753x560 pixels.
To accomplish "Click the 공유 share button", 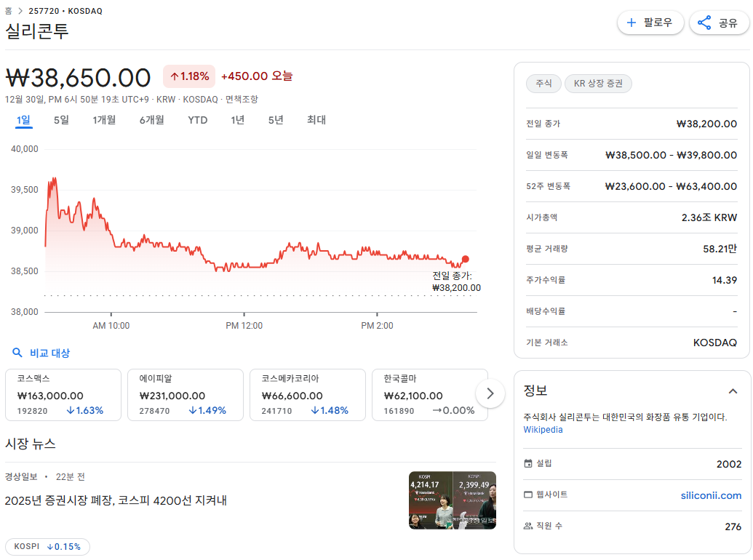I will click(x=719, y=23).
